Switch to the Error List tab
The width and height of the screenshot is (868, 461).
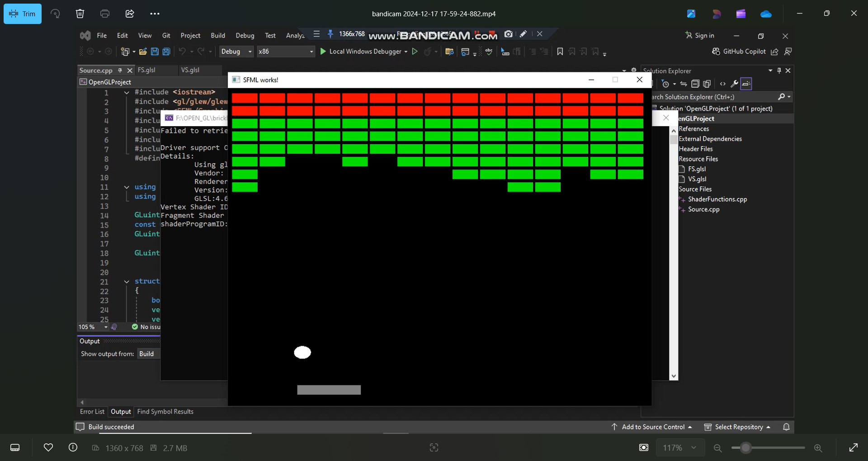tap(92, 411)
